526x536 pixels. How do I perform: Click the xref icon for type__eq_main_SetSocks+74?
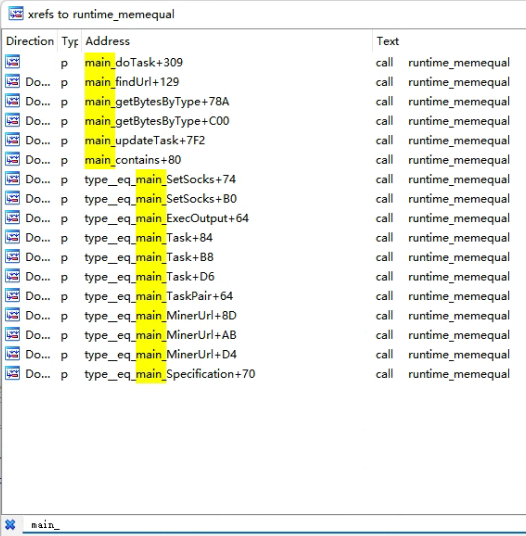pyautogui.click(x=12, y=179)
